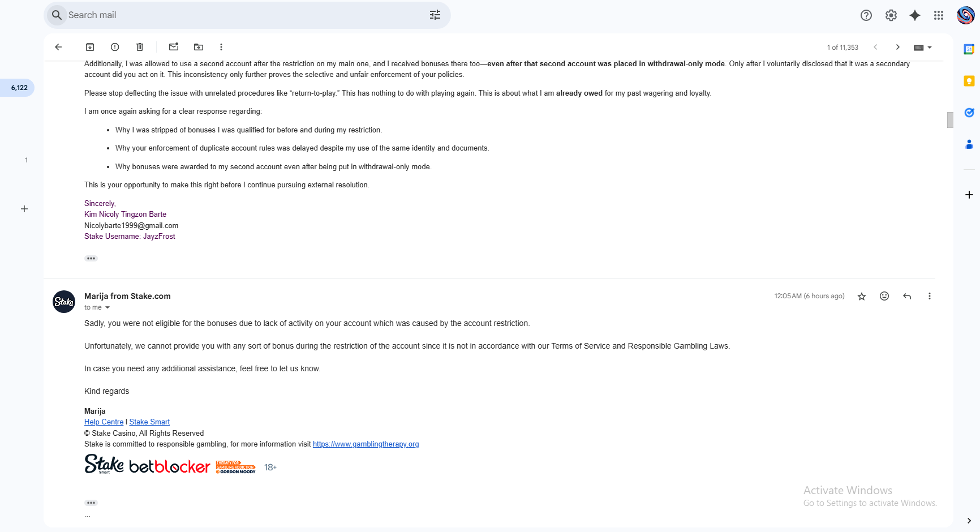The height and width of the screenshot is (532, 980).
Task: Create new label plus button
Action: pos(24,209)
